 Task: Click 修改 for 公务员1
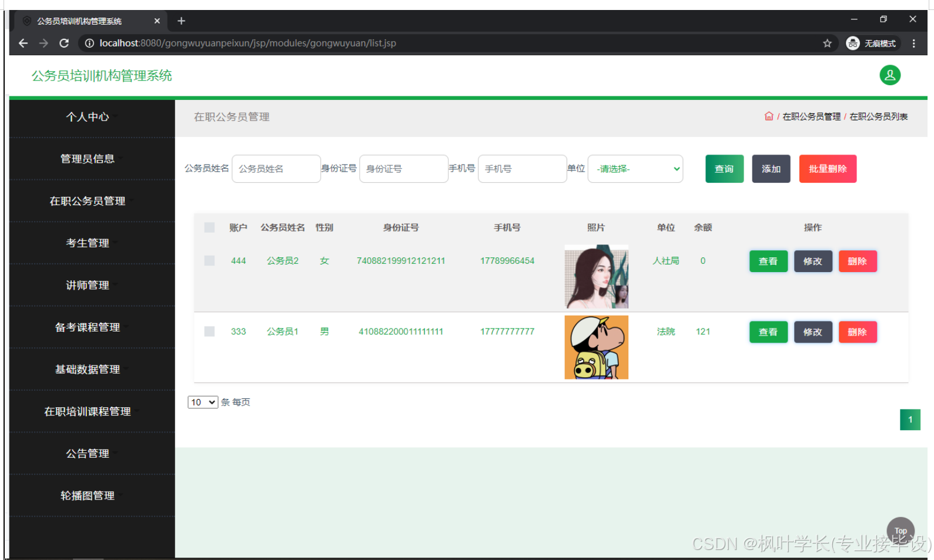(x=813, y=332)
